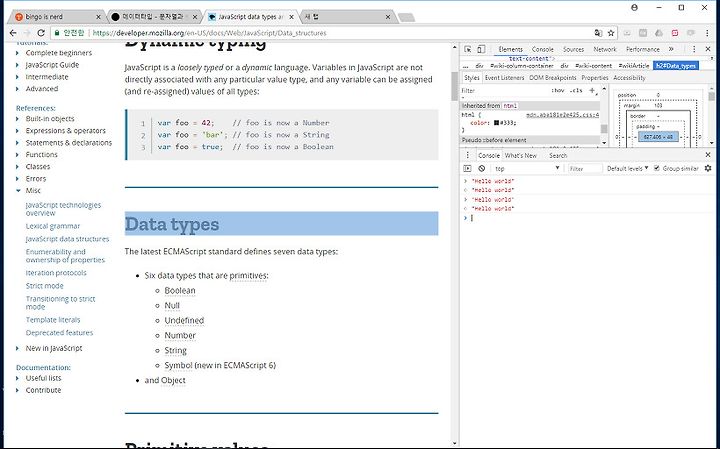Image resolution: width=720 pixels, height=449 pixels.
Task: Expand the first Hello world console entry
Action: pos(465,181)
